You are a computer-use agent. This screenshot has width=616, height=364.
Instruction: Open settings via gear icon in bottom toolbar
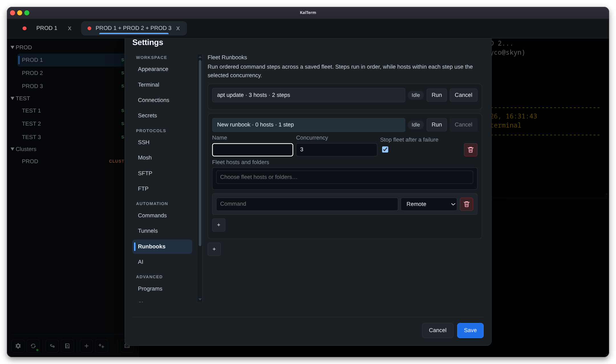tap(18, 346)
